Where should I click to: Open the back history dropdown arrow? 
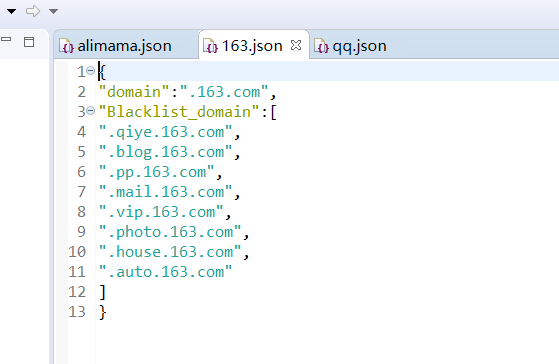point(11,12)
